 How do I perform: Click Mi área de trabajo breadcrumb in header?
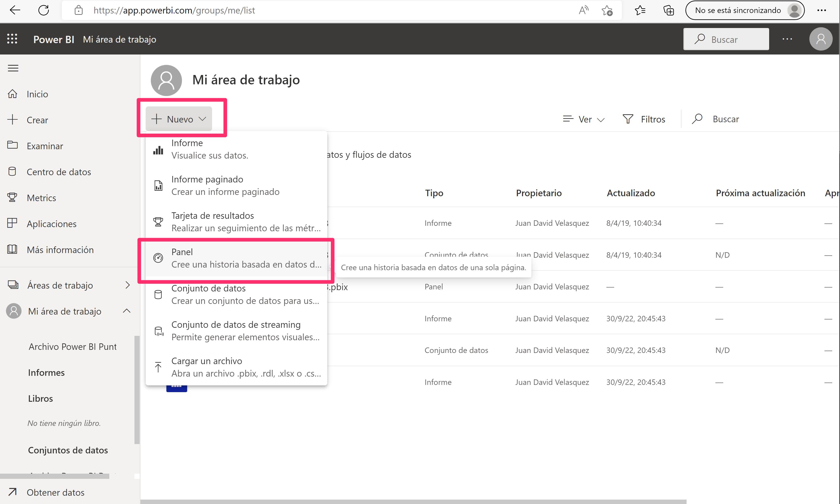[120, 39]
